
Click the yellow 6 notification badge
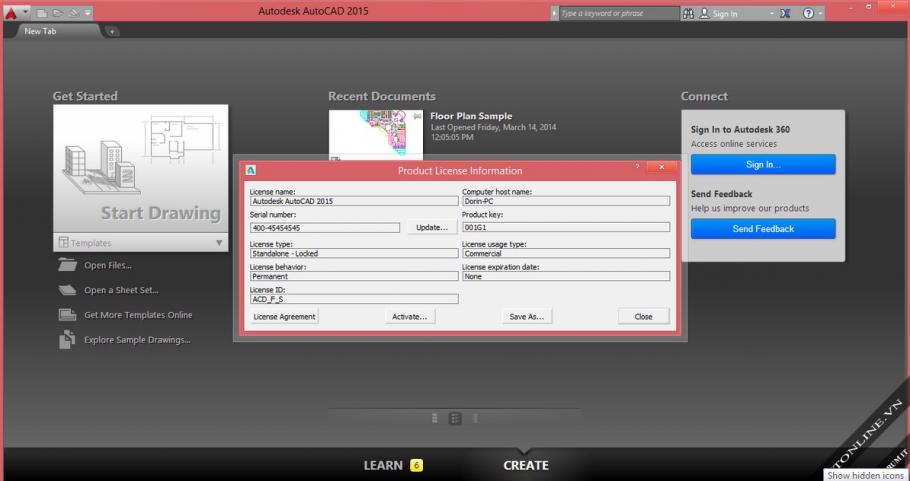[416, 465]
